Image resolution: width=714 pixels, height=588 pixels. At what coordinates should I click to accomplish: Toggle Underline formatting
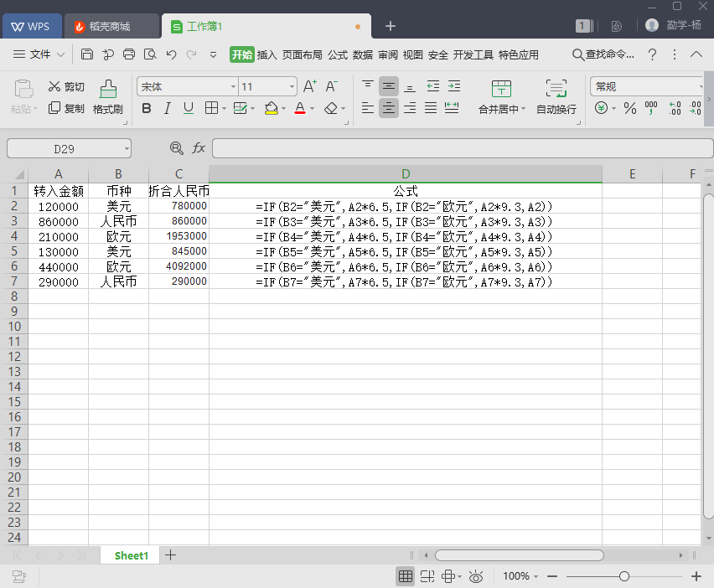point(189,108)
